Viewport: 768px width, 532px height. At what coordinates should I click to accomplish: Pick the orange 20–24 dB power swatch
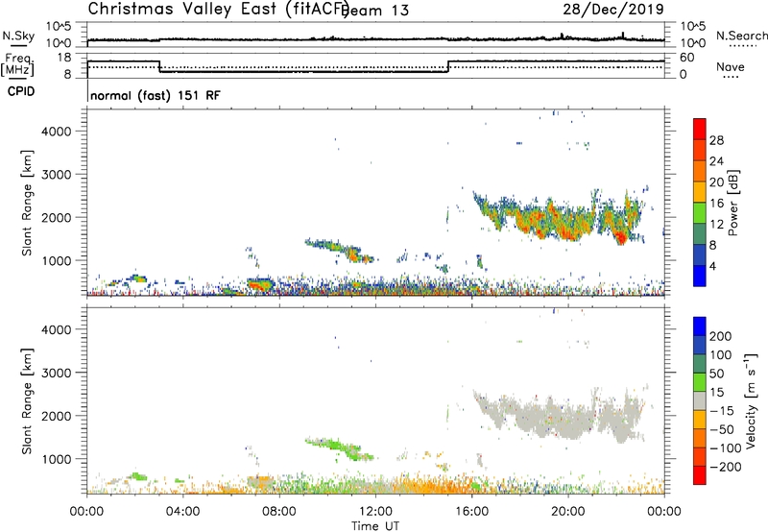tap(700, 171)
